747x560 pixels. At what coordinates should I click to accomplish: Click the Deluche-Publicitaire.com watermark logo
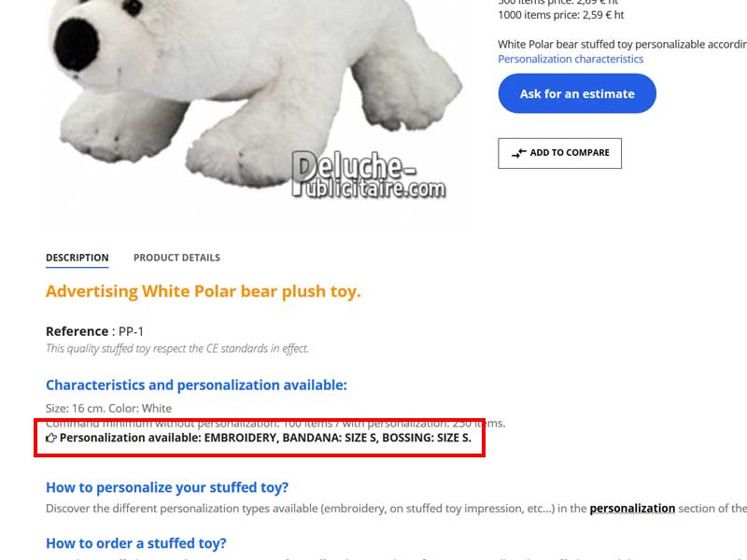369,175
